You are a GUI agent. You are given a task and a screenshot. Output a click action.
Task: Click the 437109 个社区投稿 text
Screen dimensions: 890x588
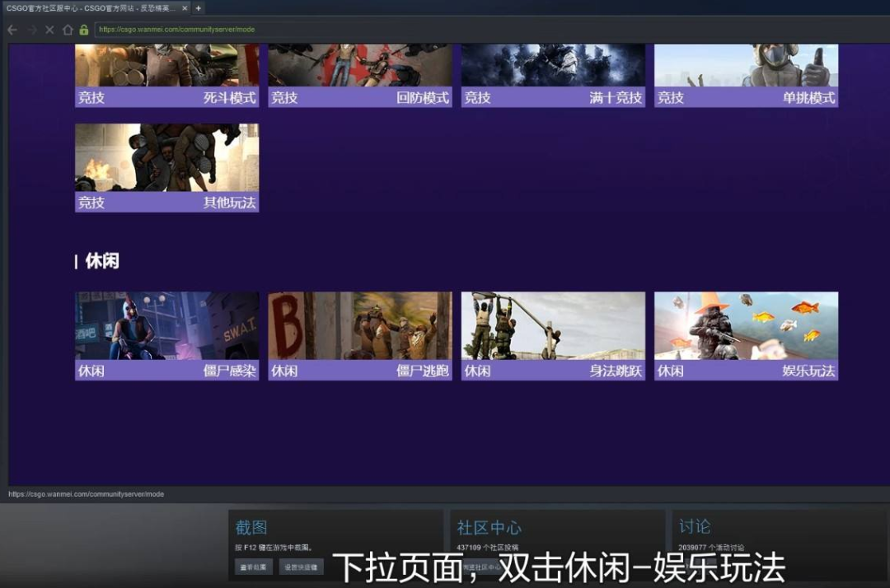[488, 548]
